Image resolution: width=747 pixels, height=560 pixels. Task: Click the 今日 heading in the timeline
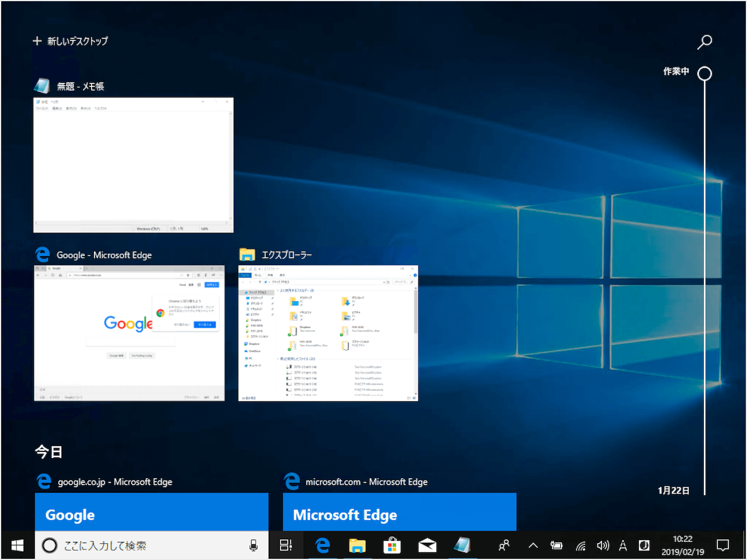tap(49, 452)
